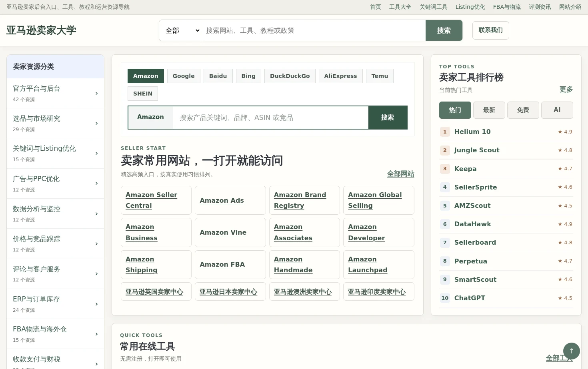
Task: Click the 联系我们 button
Action: [x=491, y=30]
